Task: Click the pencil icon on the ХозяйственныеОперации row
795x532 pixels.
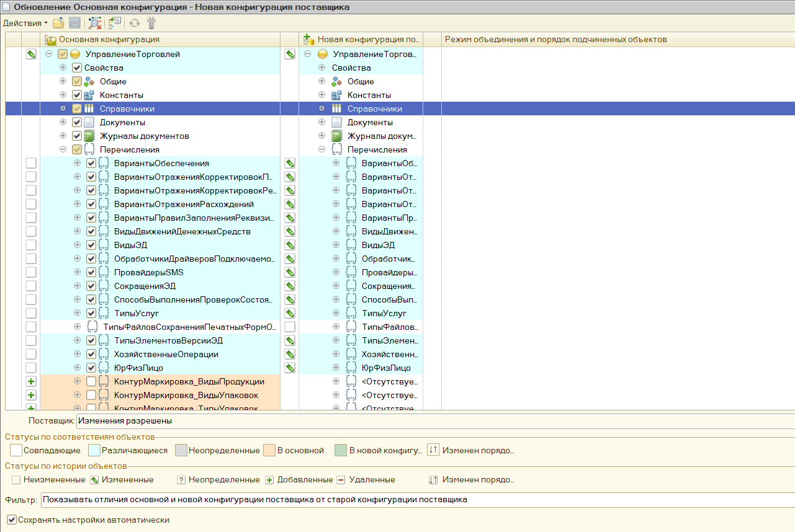Action: click(x=290, y=354)
